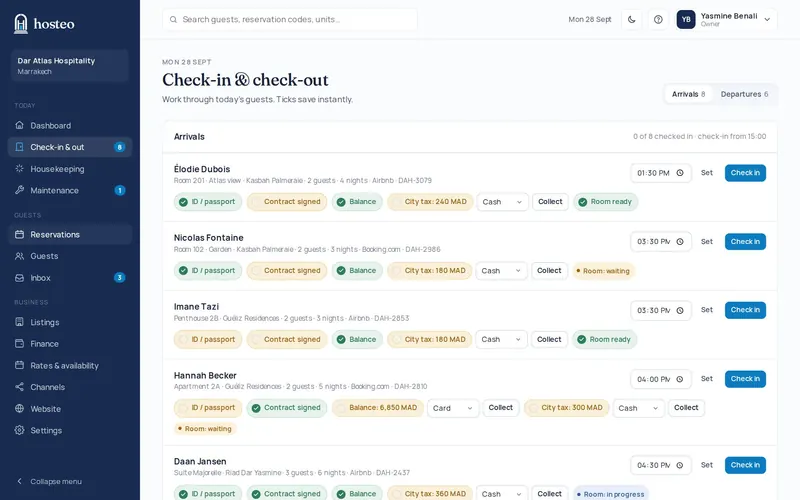The height and width of the screenshot is (500, 800).
Task: Edit 01:30 PM arrival time for Élodie Dubois
Action: point(661,173)
